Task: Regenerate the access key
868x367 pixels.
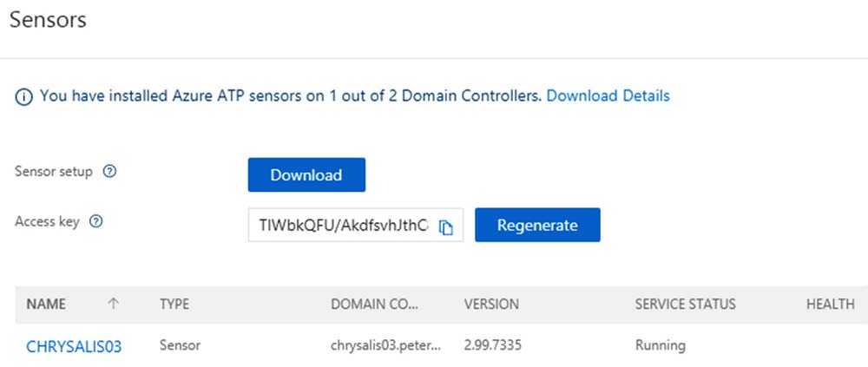Action: click(x=537, y=225)
